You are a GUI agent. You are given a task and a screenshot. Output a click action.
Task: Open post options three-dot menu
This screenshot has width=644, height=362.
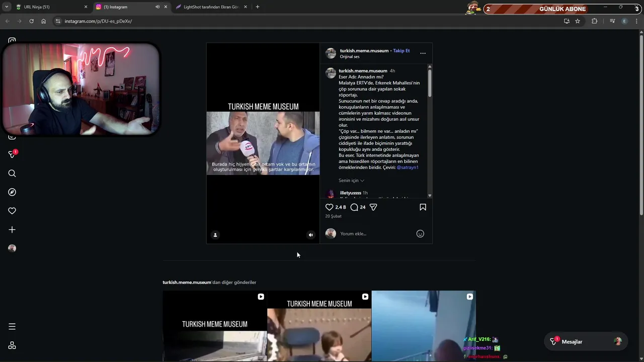coord(423,53)
